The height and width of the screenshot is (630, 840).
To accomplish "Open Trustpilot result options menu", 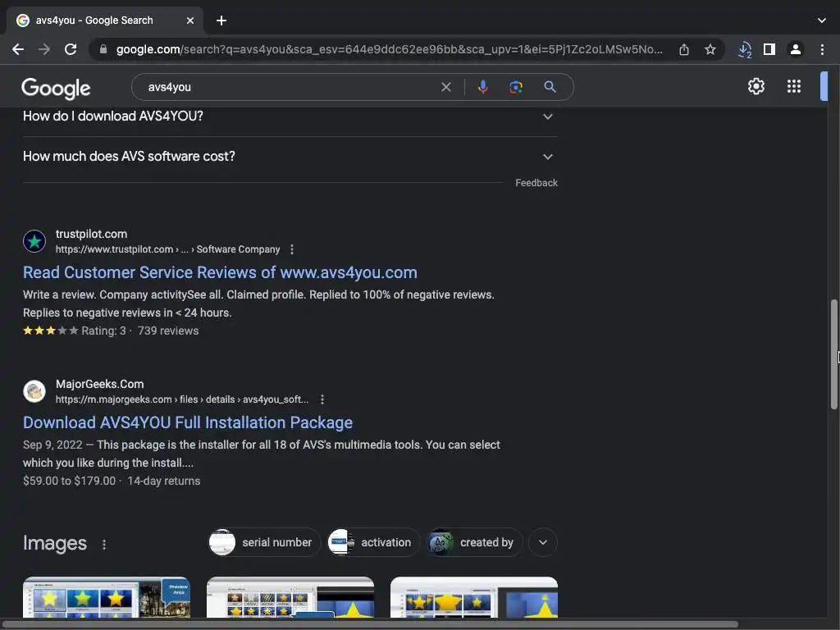I will point(292,249).
